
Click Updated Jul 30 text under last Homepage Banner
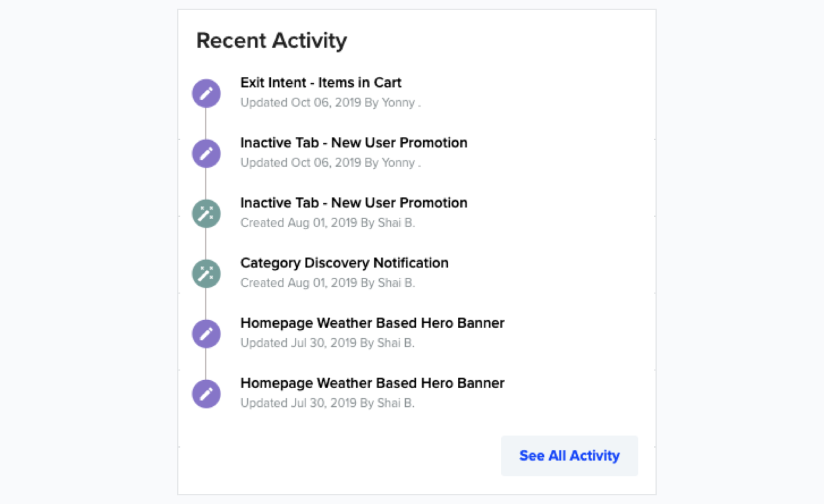(x=327, y=402)
